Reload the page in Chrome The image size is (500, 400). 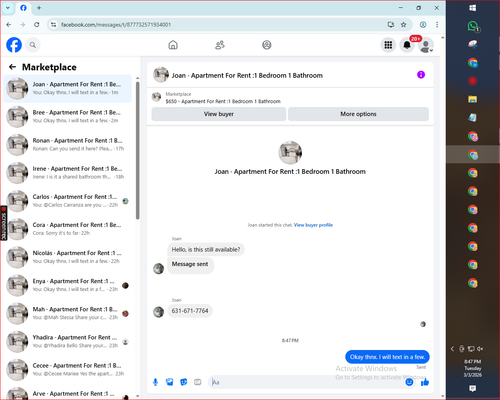(37, 25)
